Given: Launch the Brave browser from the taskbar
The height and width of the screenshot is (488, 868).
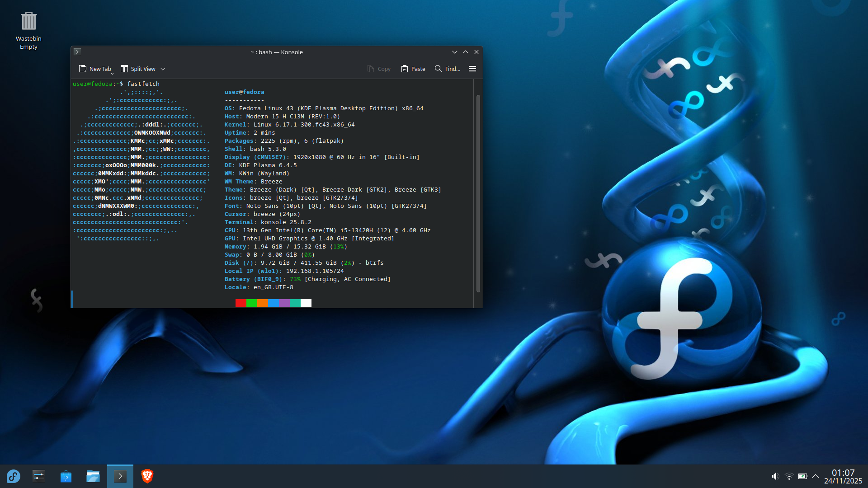Looking at the screenshot, I should click(x=147, y=476).
